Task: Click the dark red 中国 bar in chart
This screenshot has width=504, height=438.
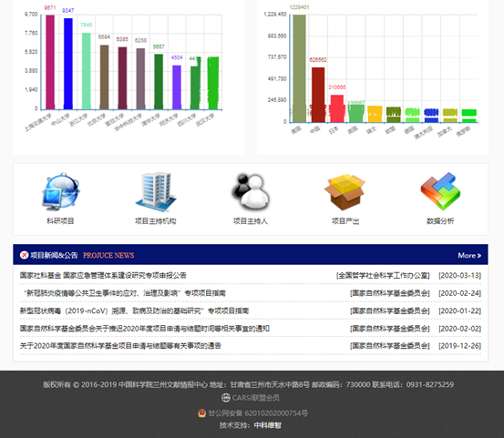Action: [x=318, y=95]
